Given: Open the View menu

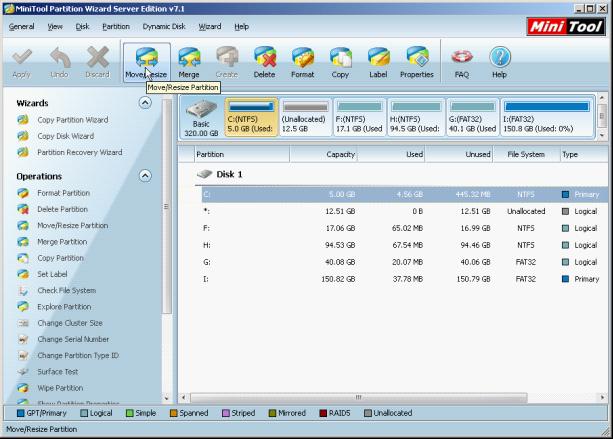Looking at the screenshot, I should click(55, 27).
